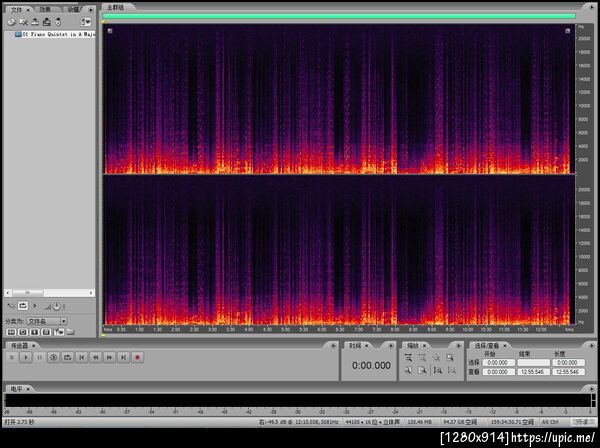Toggle loop playback in transport controls
Viewport: 600px width, 448px height.
point(67,357)
